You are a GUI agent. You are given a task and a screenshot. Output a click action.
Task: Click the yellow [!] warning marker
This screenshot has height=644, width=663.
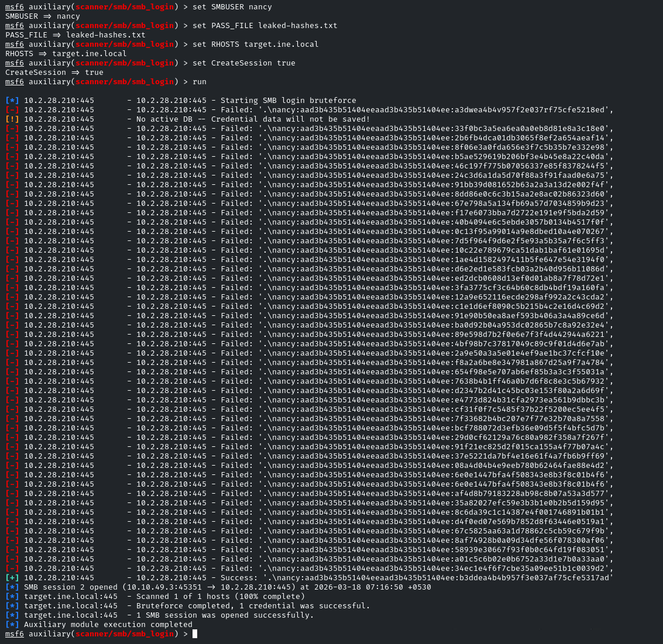pyautogui.click(x=12, y=119)
